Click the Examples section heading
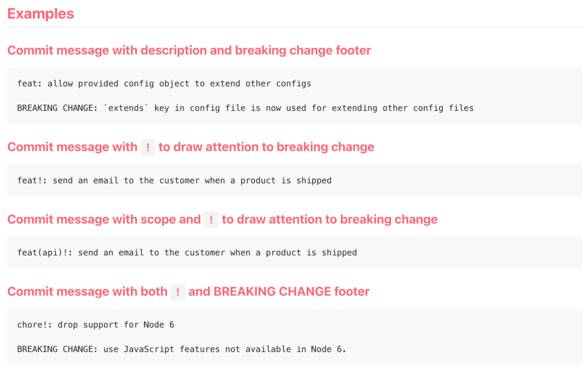The height and width of the screenshot is (374, 588). click(x=41, y=14)
